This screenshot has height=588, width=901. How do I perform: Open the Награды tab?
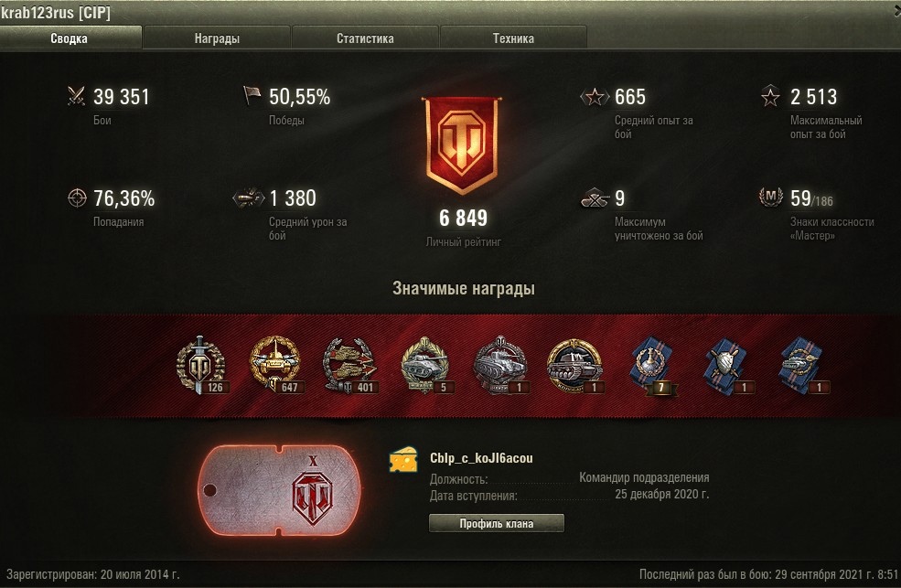click(x=217, y=38)
